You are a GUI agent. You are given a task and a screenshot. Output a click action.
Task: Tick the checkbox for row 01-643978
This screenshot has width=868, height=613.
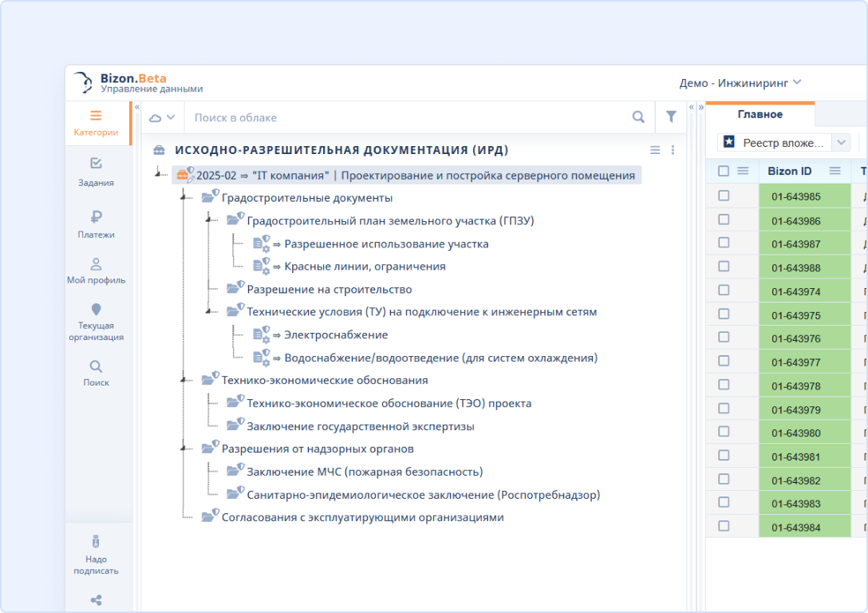[x=724, y=385]
